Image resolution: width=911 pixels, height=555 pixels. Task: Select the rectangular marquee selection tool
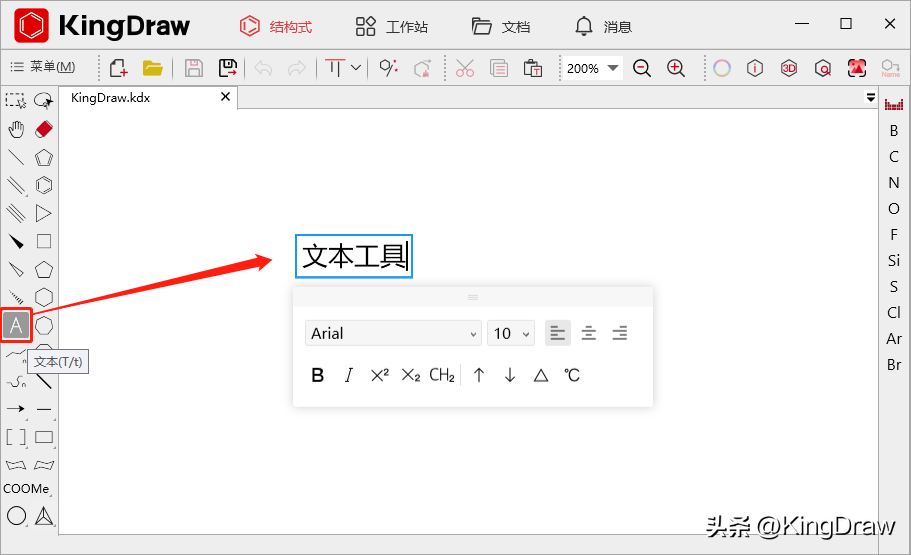pos(16,101)
